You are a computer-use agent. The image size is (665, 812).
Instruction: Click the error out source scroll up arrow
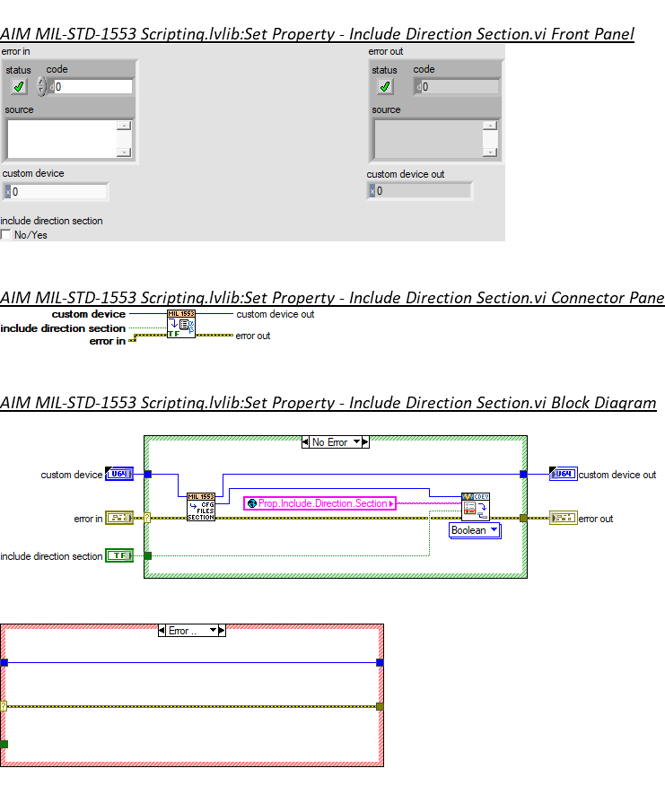coord(490,126)
